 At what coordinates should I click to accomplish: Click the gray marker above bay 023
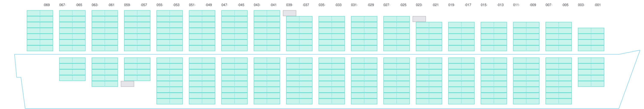click(x=419, y=19)
